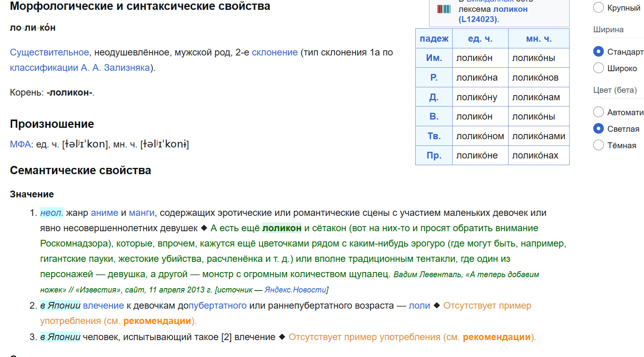Click the Wikidata barcode icon
Screen dimensions: 644x357
pos(444,9)
